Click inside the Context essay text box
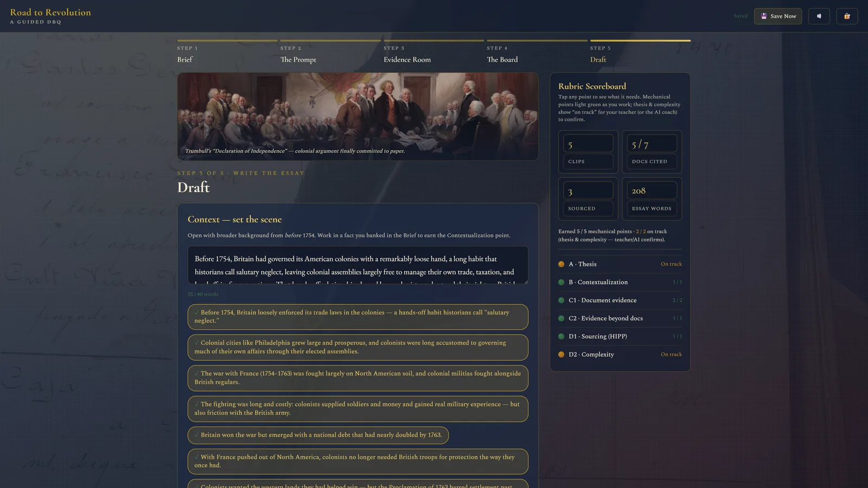The height and width of the screenshot is (488, 868). point(358,265)
